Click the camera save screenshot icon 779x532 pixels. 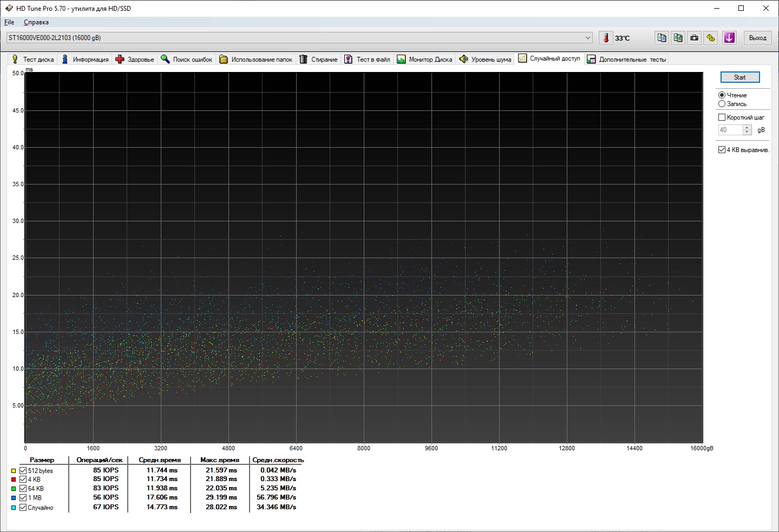coord(694,38)
